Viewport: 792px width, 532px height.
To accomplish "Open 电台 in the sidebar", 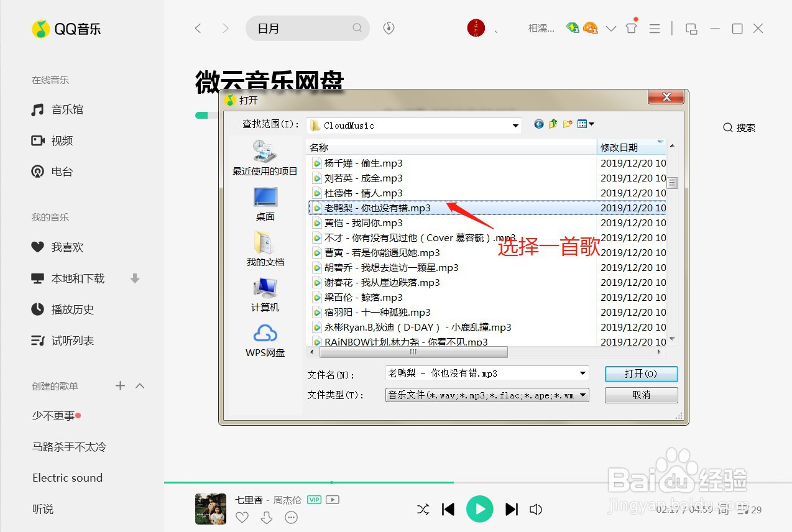I will pos(52,172).
